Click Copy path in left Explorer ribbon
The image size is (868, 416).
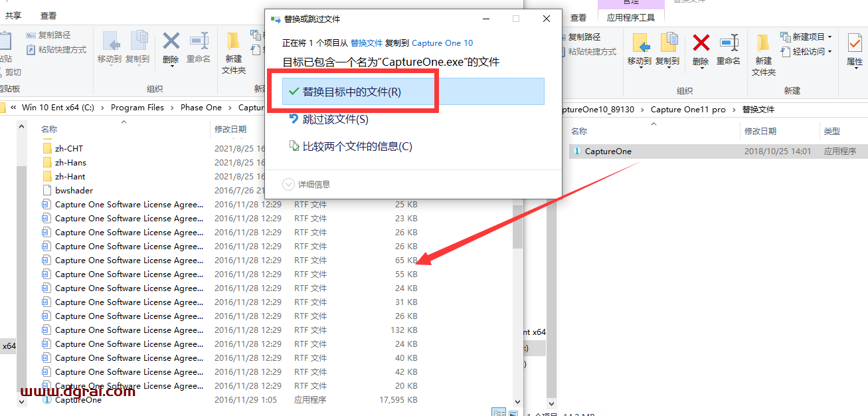point(48,35)
